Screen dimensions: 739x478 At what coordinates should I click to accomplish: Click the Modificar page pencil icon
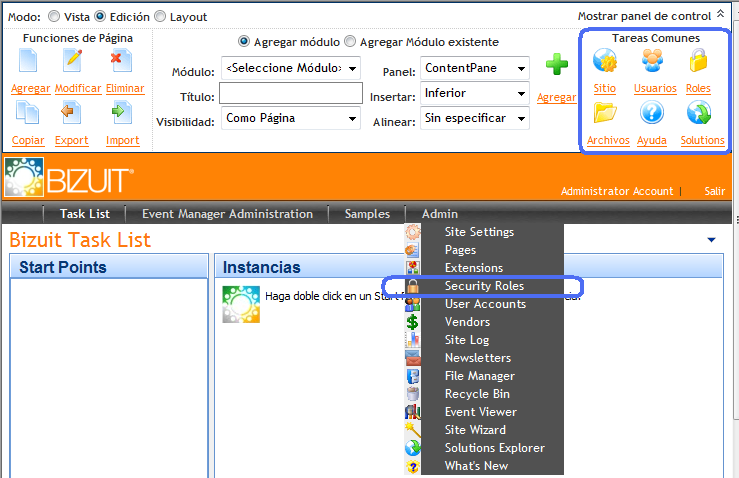point(73,62)
